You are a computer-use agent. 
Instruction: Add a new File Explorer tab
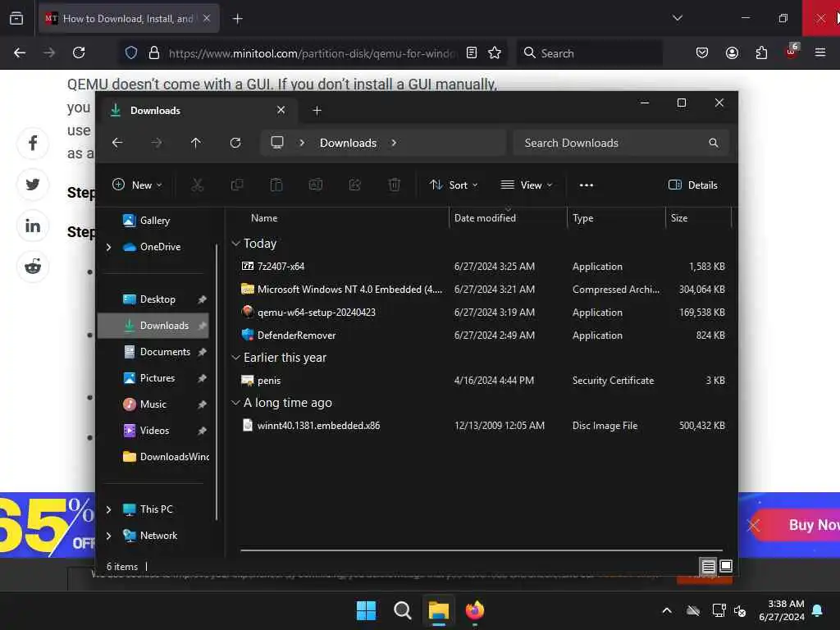click(317, 111)
